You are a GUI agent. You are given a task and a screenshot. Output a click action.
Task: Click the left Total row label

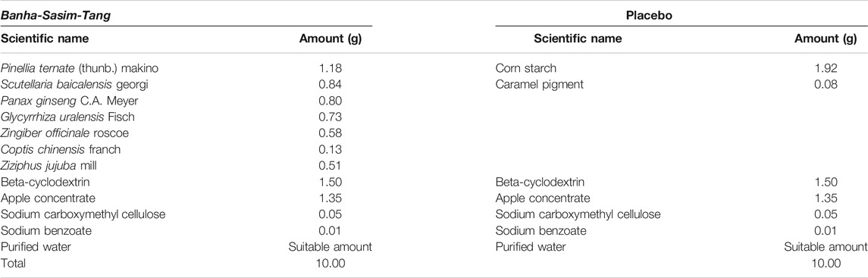click(x=14, y=263)
